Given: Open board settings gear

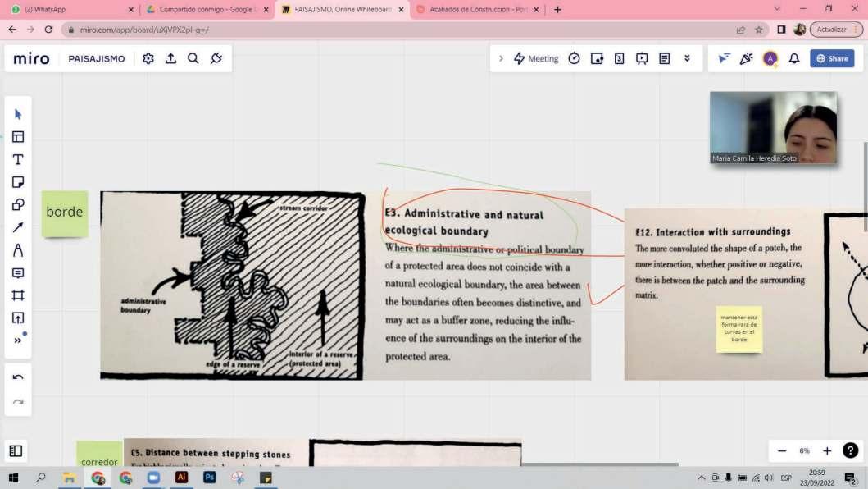Looking at the screenshot, I should 148,59.
